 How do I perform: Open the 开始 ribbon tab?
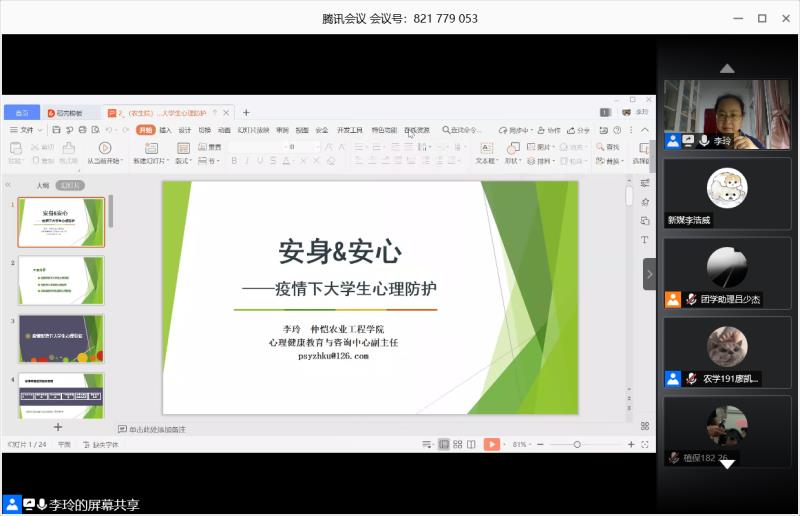pos(145,130)
